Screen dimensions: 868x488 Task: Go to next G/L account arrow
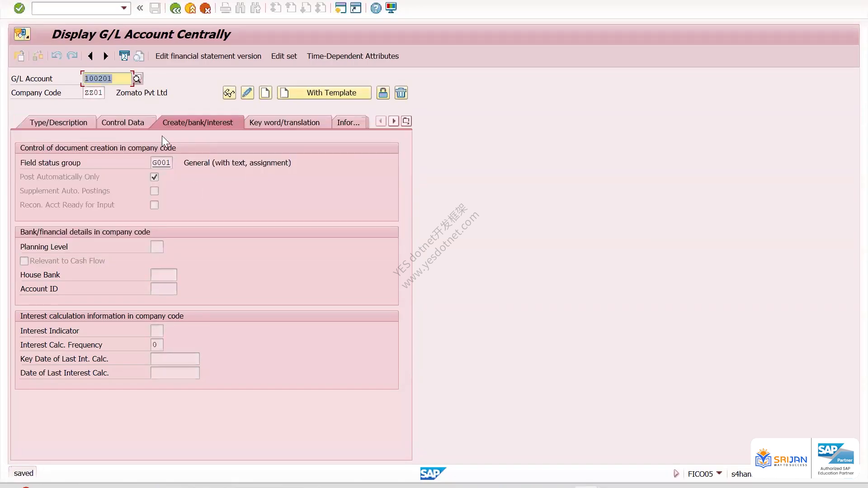click(106, 56)
